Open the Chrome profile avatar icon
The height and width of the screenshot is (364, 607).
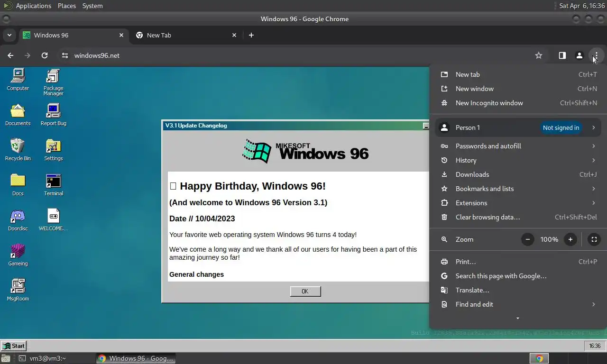point(579,55)
